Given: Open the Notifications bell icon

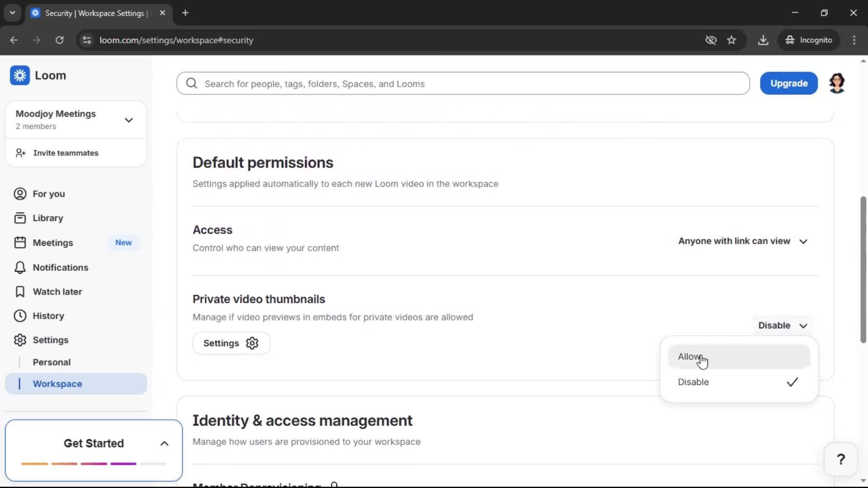Looking at the screenshot, I should click(19, 267).
